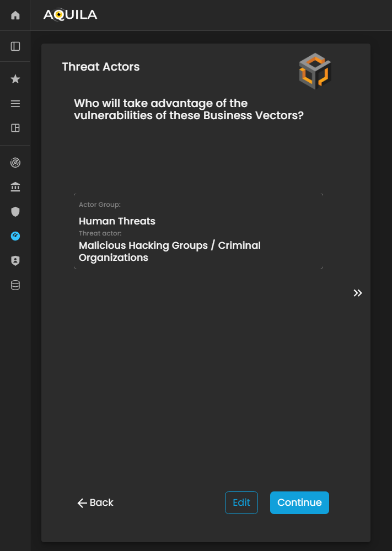Click the dashboard grid layout icon
The height and width of the screenshot is (551, 392).
click(15, 128)
